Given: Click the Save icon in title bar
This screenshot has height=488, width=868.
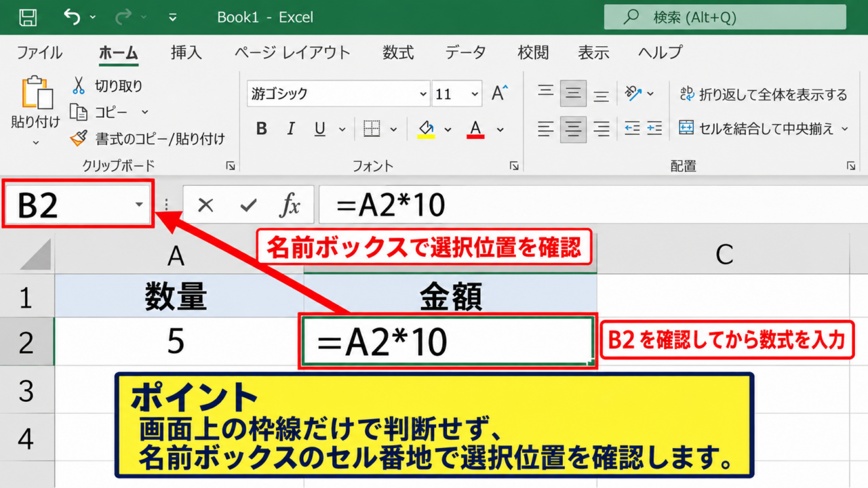Looking at the screenshot, I should pyautogui.click(x=28, y=17).
